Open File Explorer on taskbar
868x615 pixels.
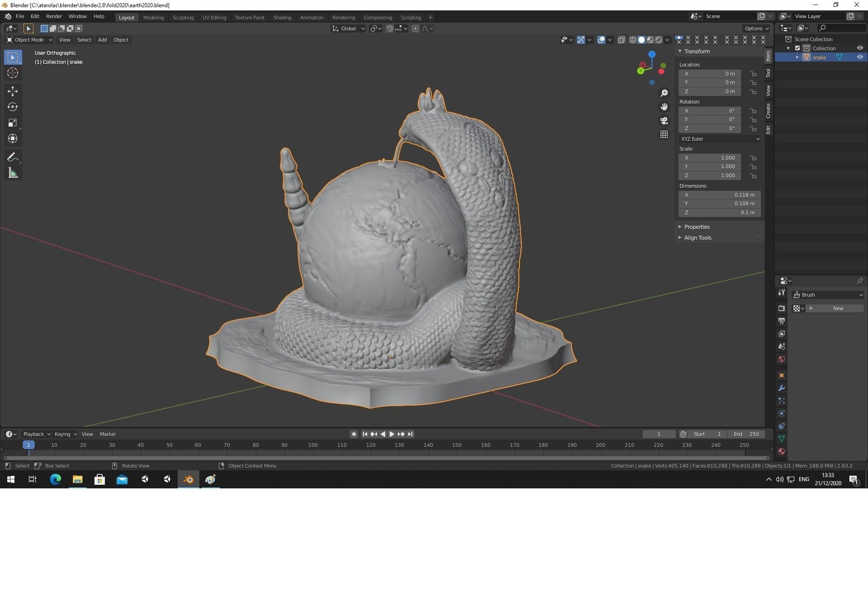click(x=77, y=479)
